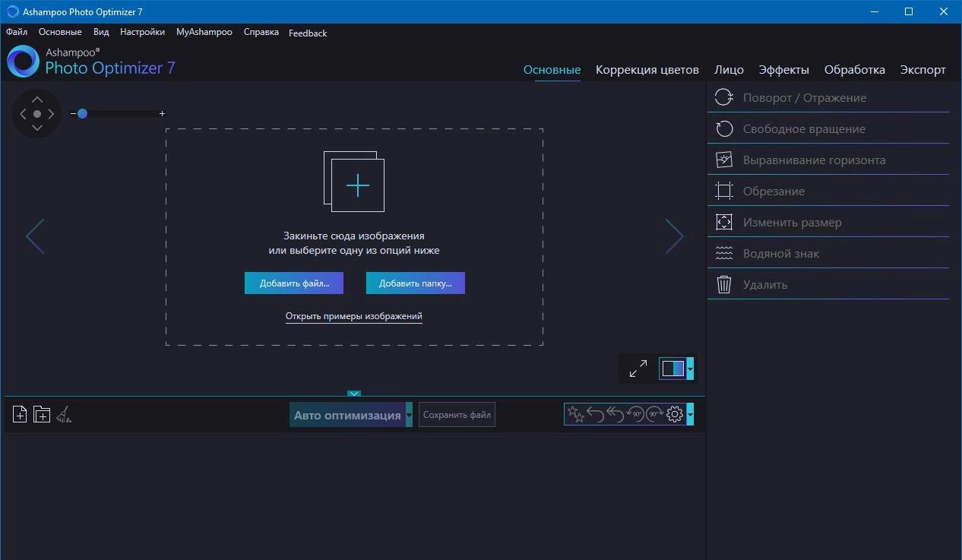Open settings with the gear icon
The width and height of the screenshot is (962, 560).
click(x=675, y=414)
